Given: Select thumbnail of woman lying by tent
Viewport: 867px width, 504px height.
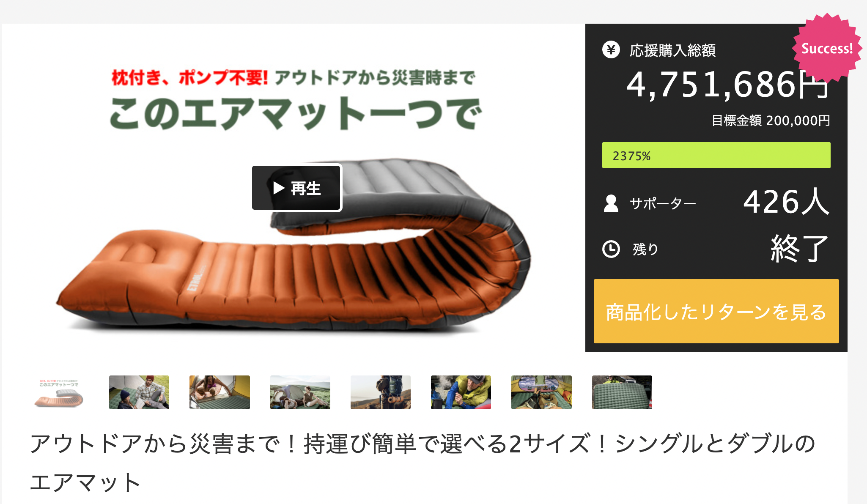Looking at the screenshot, I should (219, 392).
